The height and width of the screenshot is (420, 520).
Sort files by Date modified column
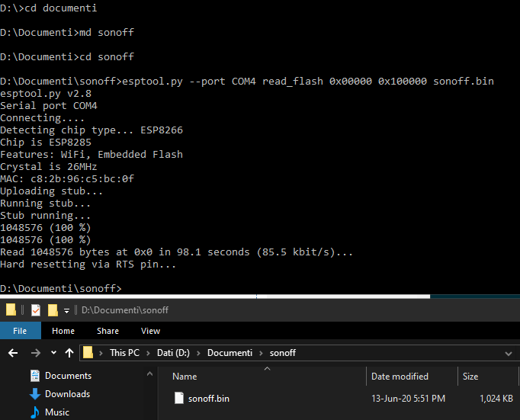point(400,377)
